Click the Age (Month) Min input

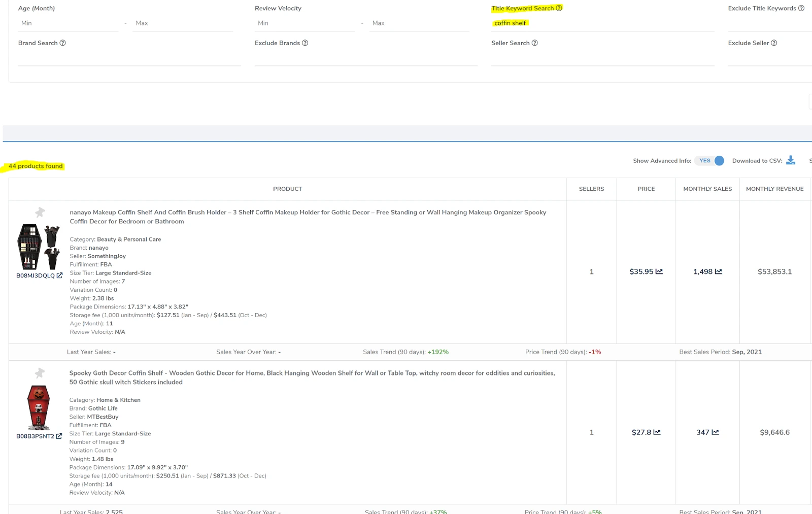69,23
